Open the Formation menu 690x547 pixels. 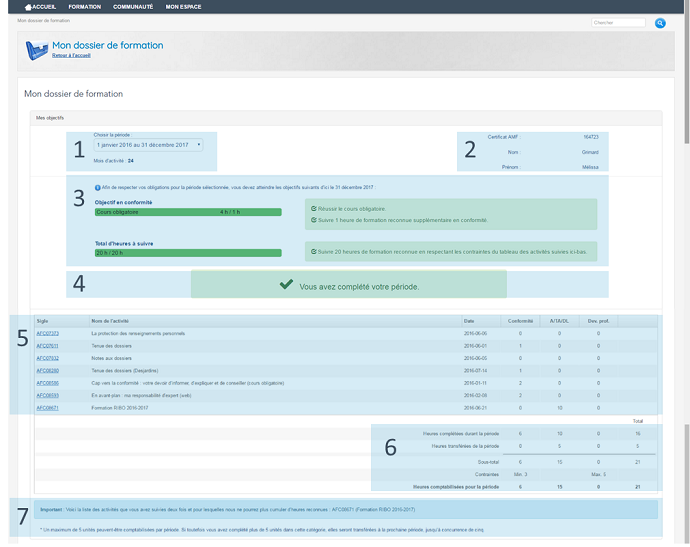click(x=84, y=7)
